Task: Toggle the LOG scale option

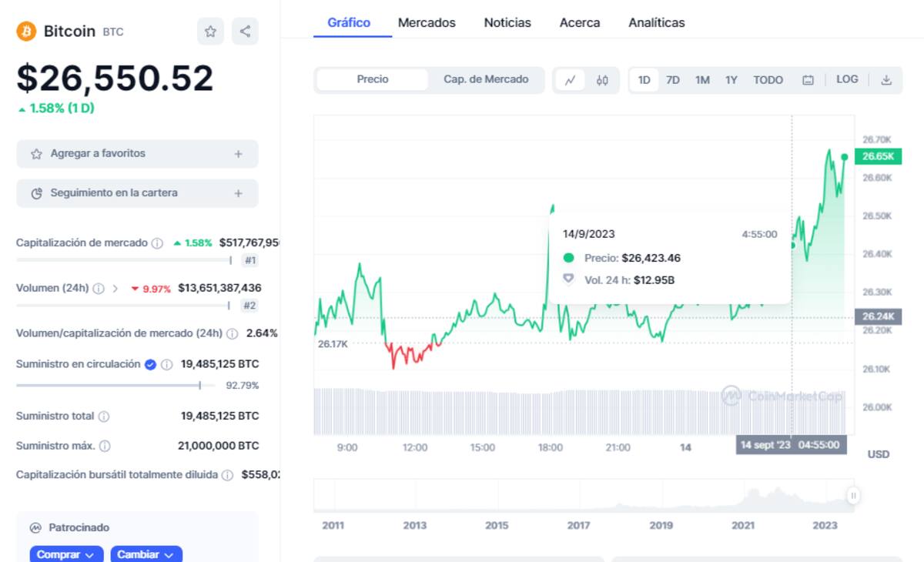Action: coord(847,79)
